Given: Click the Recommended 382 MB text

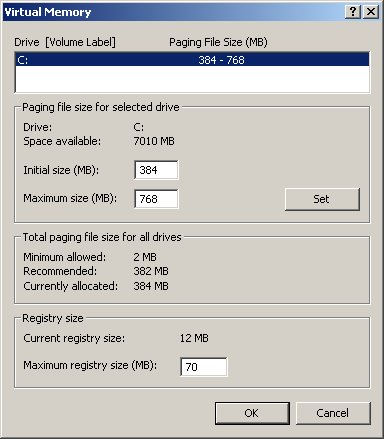Looking at the screenshot, I should [151, 271].
